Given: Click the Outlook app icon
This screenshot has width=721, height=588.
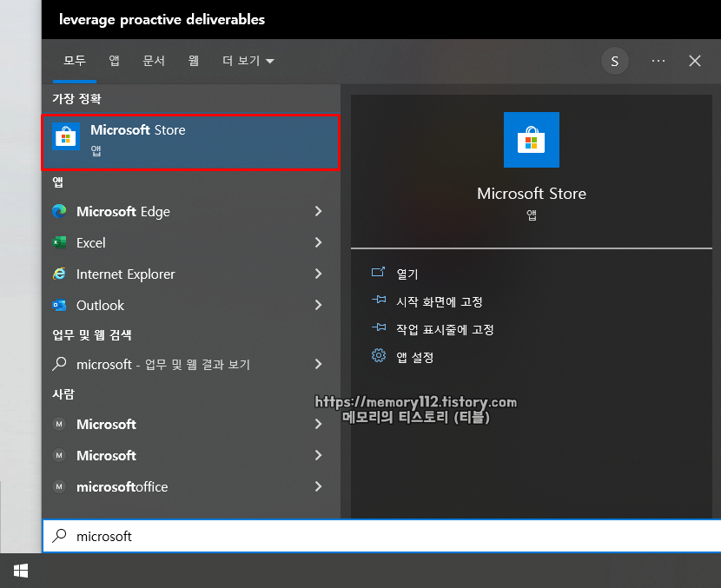Looking at the screenshot, I should click(x=59, y=305).
